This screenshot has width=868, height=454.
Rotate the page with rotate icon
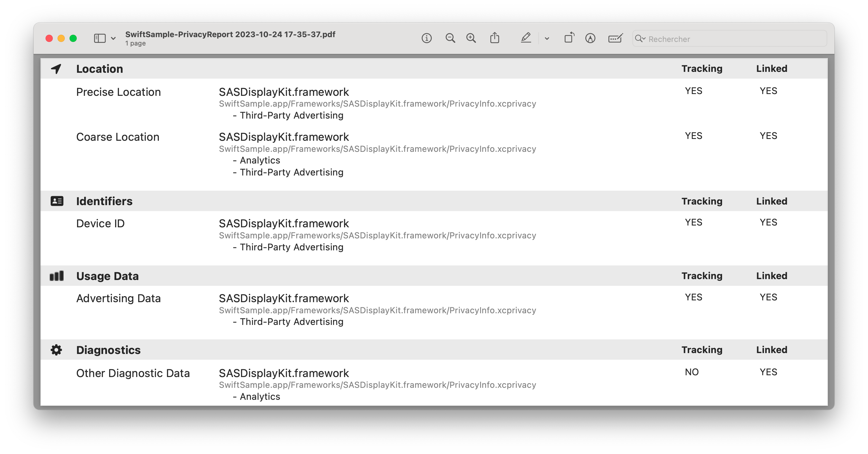(569, 38)
